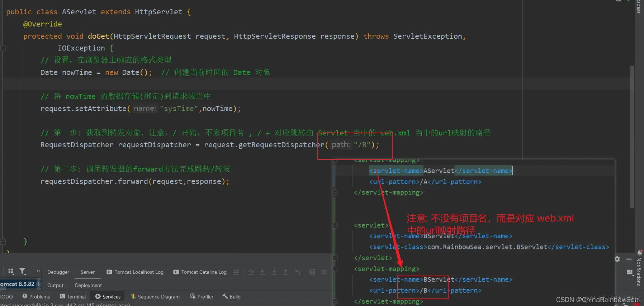Open the Sequence Diagram tool window
The height and width of the screenshot is (306, 644).
[155, 297]
